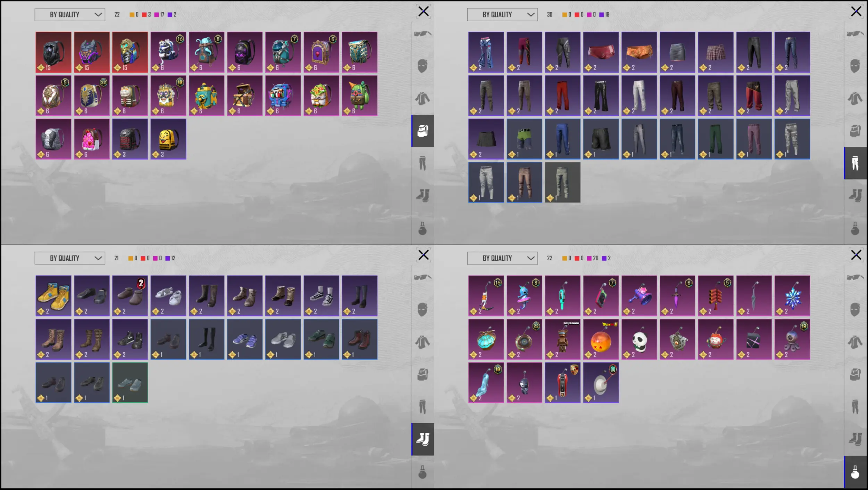Select the orange dragon ball ornament
The width and height of the screenshot is (868, 490).
click(x=601, y=340)
